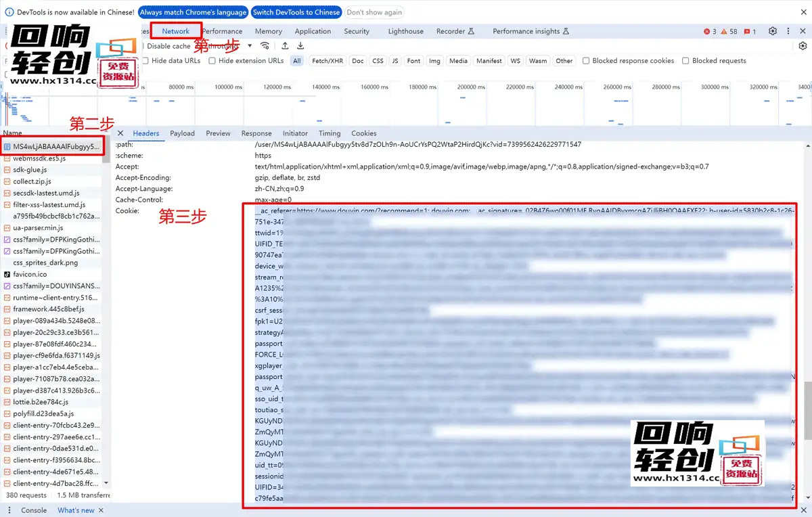Click the red errors count 3
Screen dimensions: 812x517
710,32
